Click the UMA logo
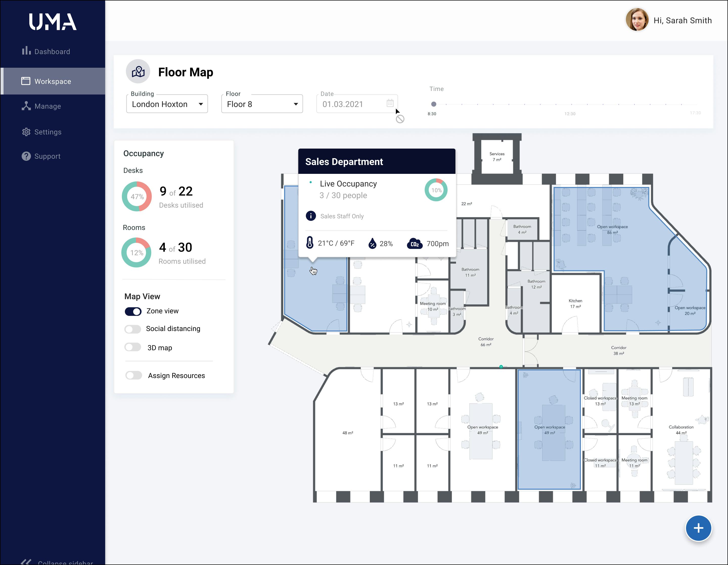 [53, 22]
